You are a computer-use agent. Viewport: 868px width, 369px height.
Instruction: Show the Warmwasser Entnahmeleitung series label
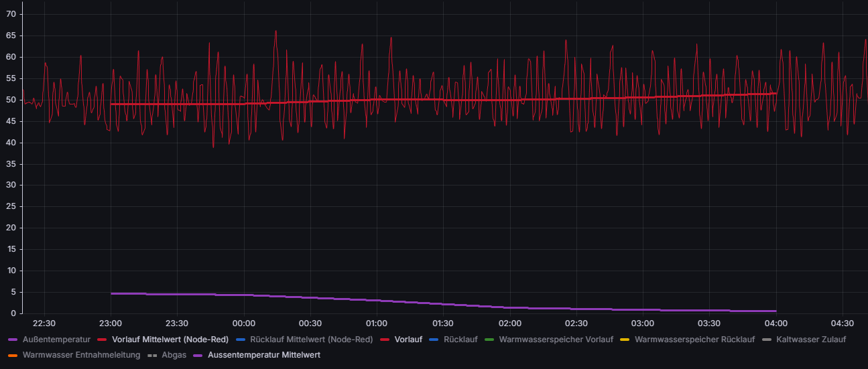[81, 355]
